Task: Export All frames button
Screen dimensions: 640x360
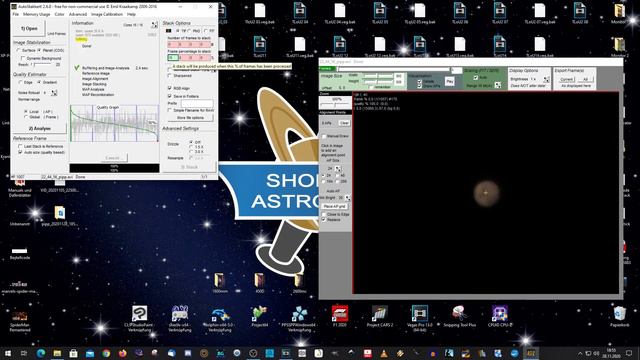Action: click(x=585, y=79)
